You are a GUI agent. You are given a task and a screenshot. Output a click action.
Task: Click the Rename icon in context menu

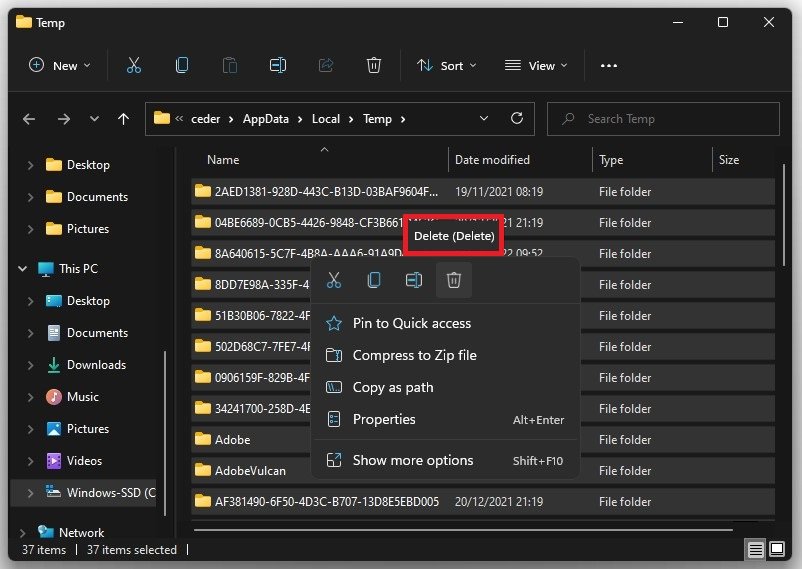pos(413,281)
